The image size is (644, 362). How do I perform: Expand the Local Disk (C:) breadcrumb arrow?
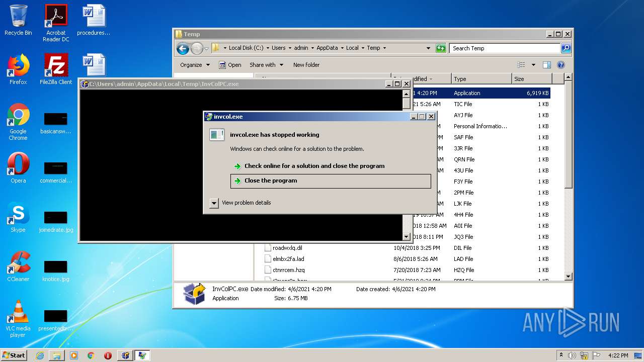click(x=268, y=48)
